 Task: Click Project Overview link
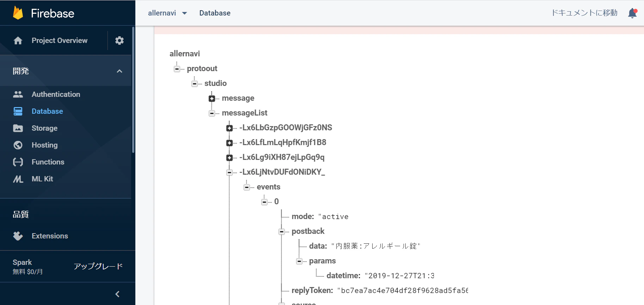click(60, 41)
